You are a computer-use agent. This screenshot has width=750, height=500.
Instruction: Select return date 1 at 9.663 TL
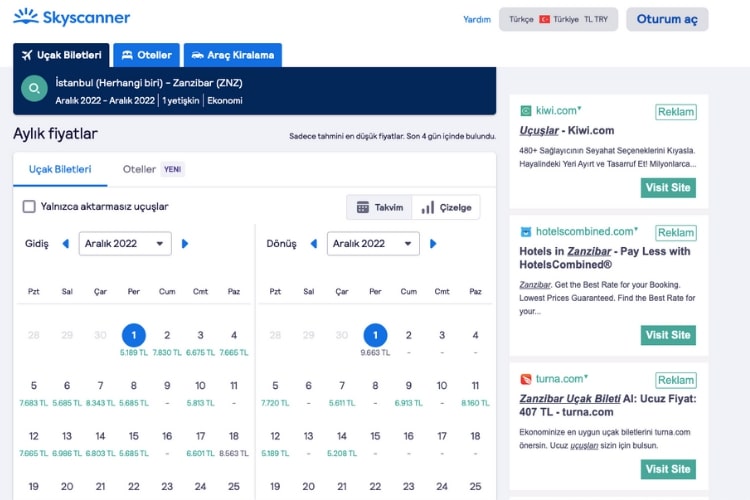tap(375, 341)
